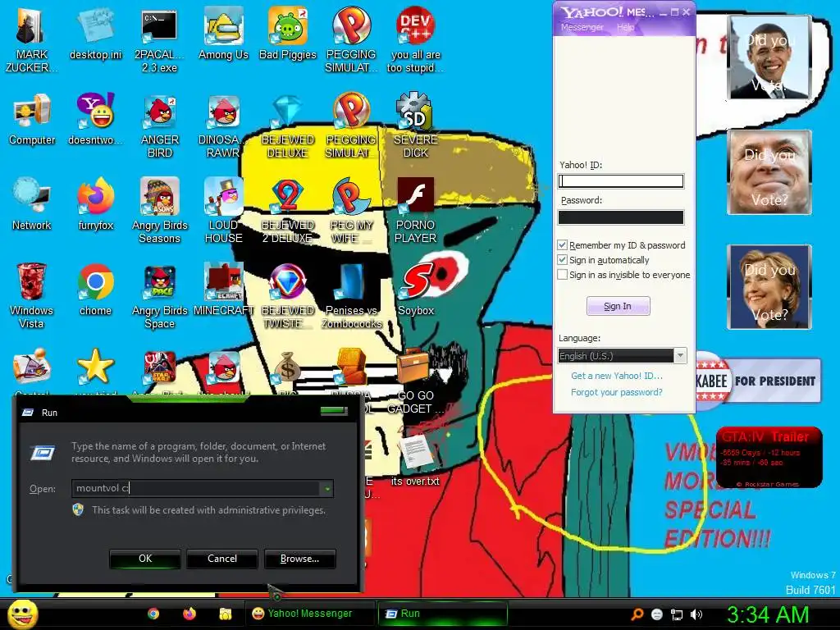This screenshot has height=630, width=840.
Task: Click the network tray icon
Action: (677, 614)
